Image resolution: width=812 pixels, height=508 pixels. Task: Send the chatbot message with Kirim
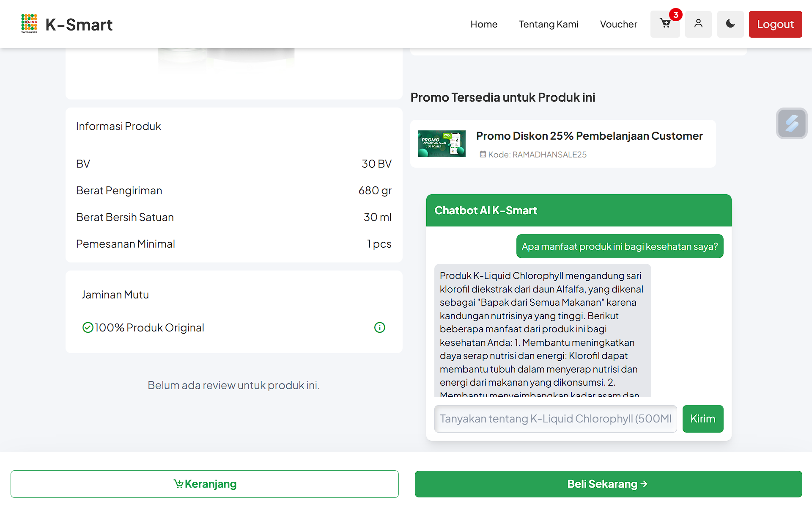pos(703,419)
